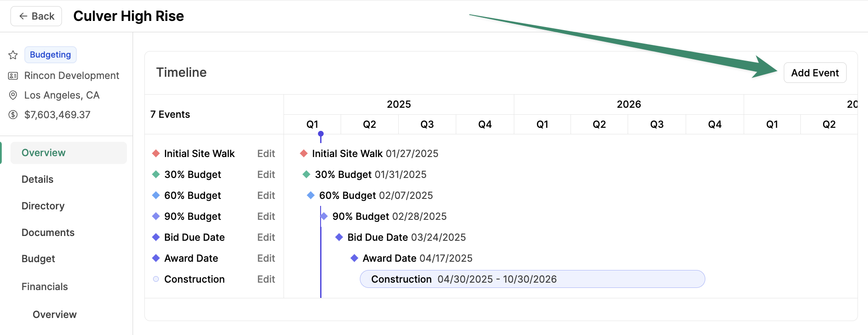Go back using the Back button
The width and height of the screenshot is (868, 335).
pyautogui.click(x=36, y=16)
